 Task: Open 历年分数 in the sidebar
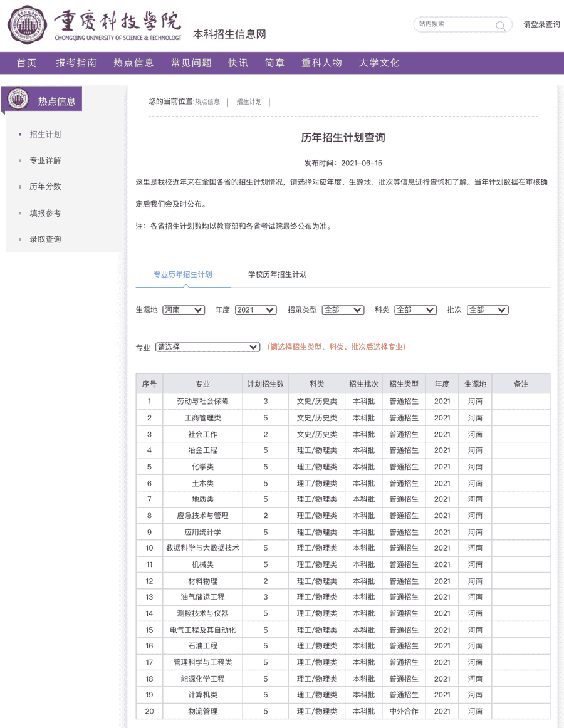(45, 187)
